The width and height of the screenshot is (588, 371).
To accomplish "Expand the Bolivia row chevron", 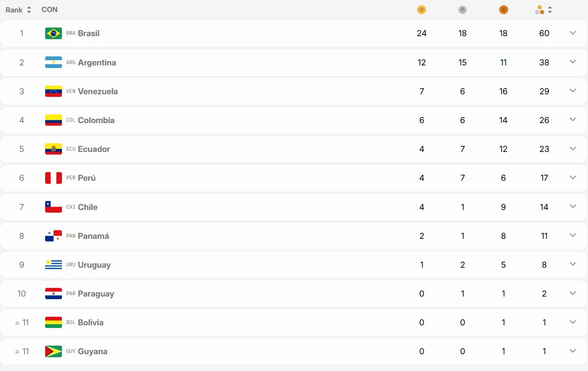I will pos(573,322).
